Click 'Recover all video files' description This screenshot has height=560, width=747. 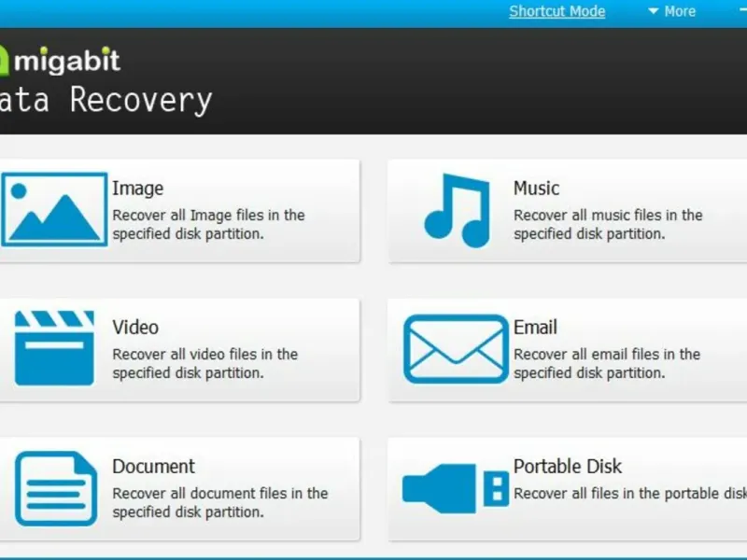point(204,364)
